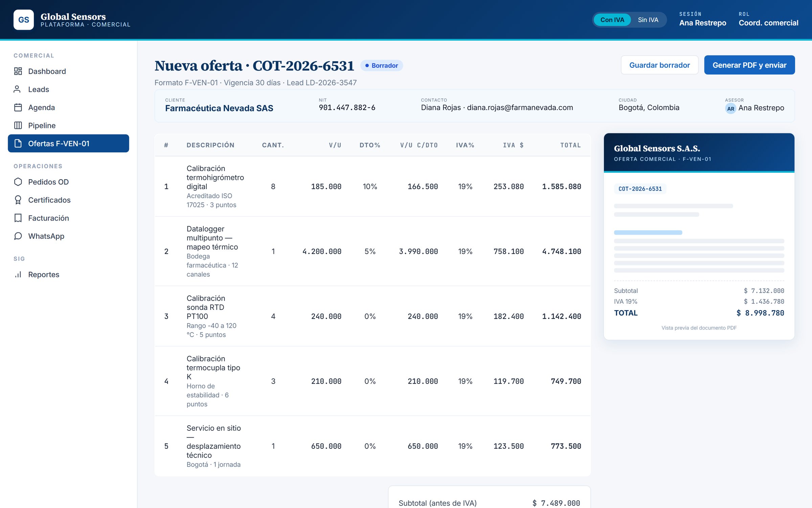
Task: Click the GS logo badge
Action: 24,20
